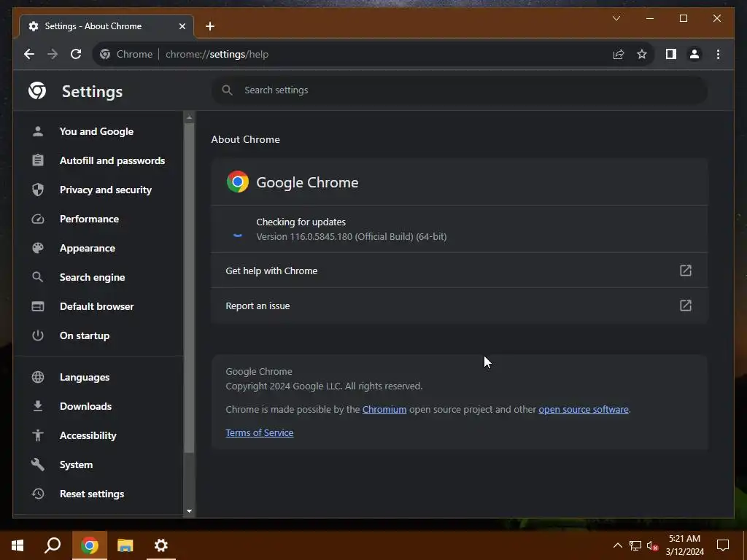The height and width of the screenshot is (560, 747).
Task: Click the Appearance palette icon
Action: (38, 248)
